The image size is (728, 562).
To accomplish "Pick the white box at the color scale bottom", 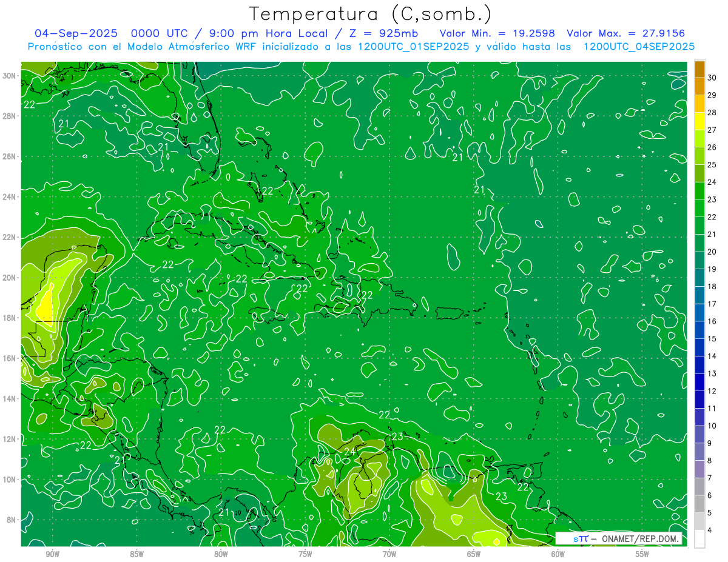I will (699, 539).
